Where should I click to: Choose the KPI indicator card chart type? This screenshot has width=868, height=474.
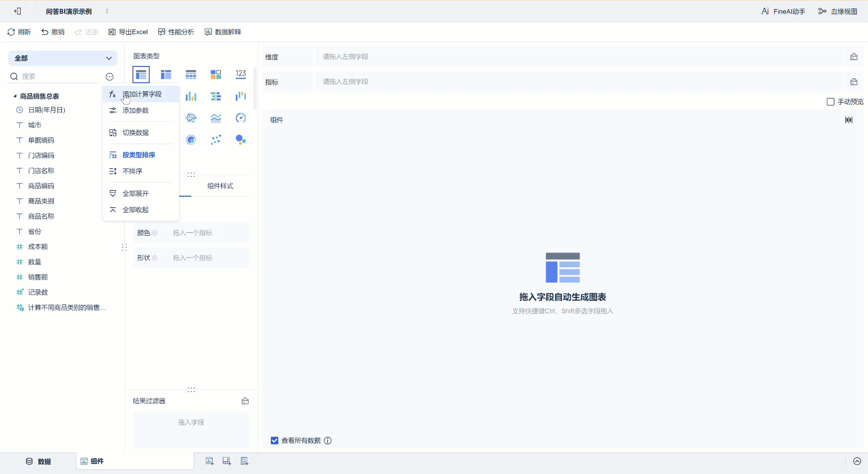click(x=241, y=74)
